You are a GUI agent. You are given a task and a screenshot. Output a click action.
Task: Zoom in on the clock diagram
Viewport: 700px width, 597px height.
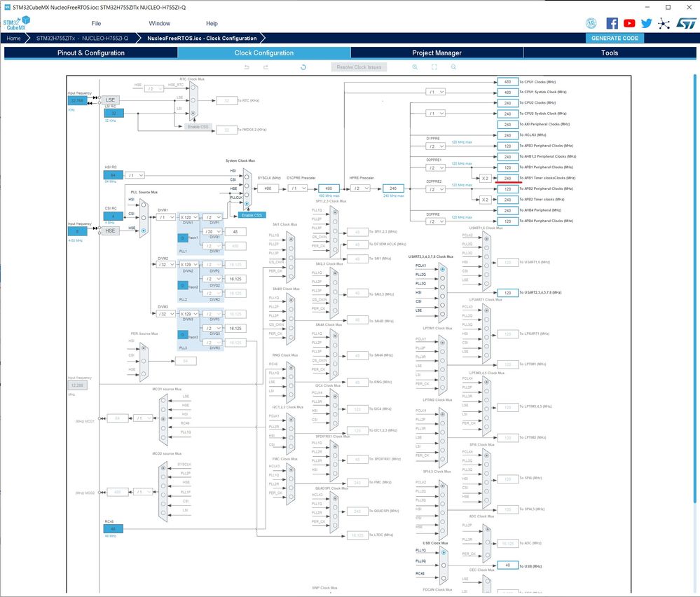[x=415, y=67]
